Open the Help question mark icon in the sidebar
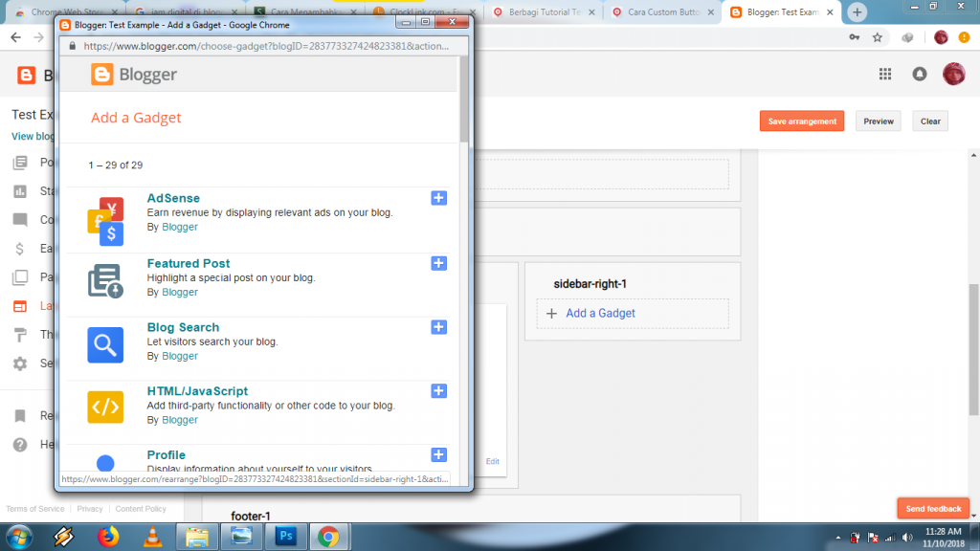 click(x=20, y=444)
